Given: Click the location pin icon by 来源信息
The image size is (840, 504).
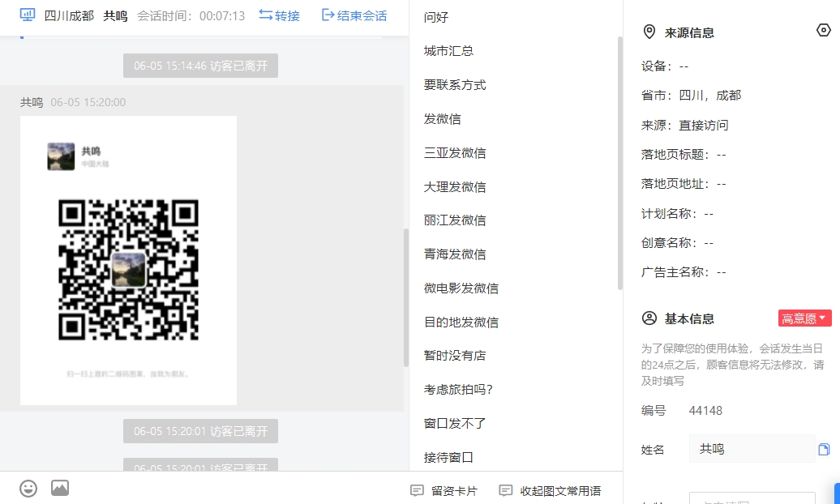Looking at the screenshot, I should pos(649,32).
